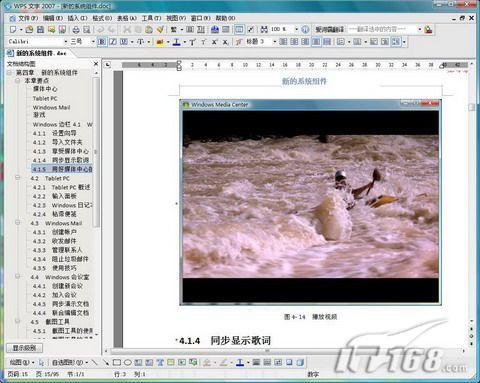The image size is (480, 383).
Task: Open the 编辑(E) menu
Action: pos(53,18)
